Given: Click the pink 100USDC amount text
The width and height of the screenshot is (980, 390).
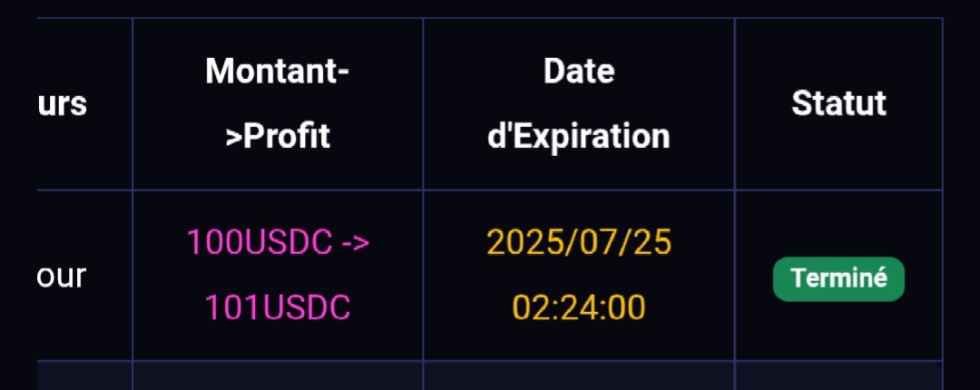Looking at the screenshot, I should point(260,242).
